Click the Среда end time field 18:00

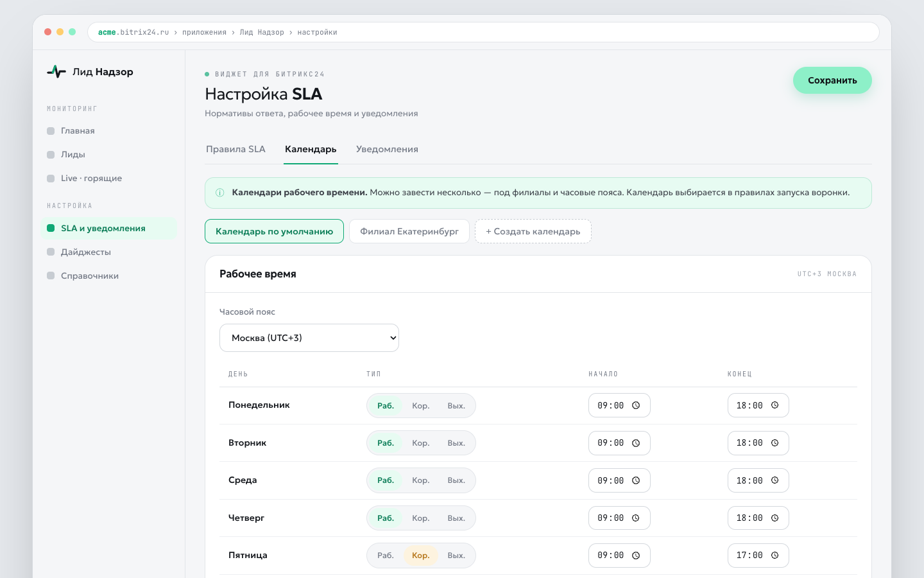(758, 480)
